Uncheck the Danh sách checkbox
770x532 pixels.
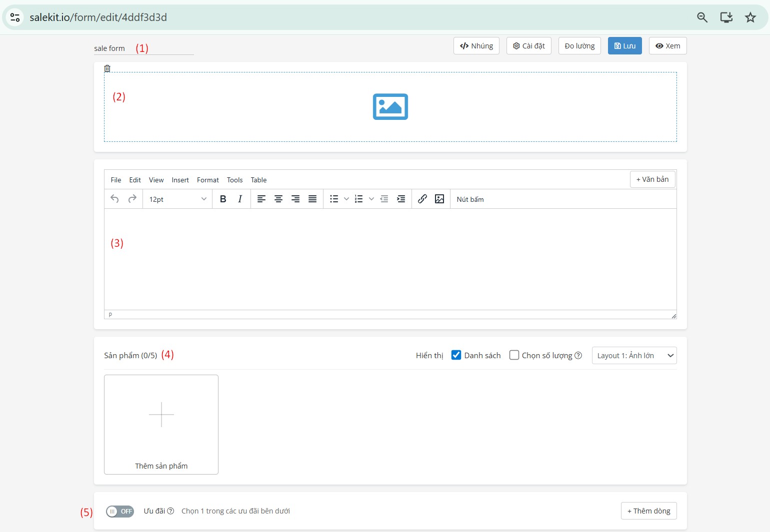[x=456, y=355]
